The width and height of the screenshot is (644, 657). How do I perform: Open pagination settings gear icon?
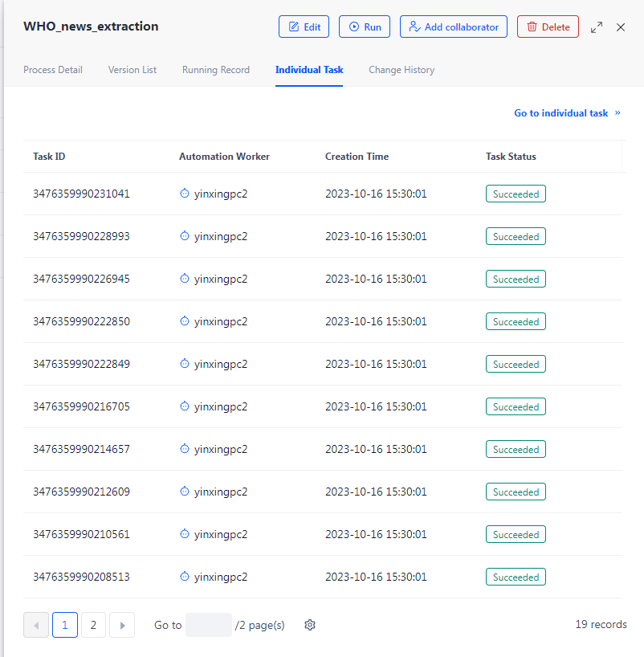[310, 625]
